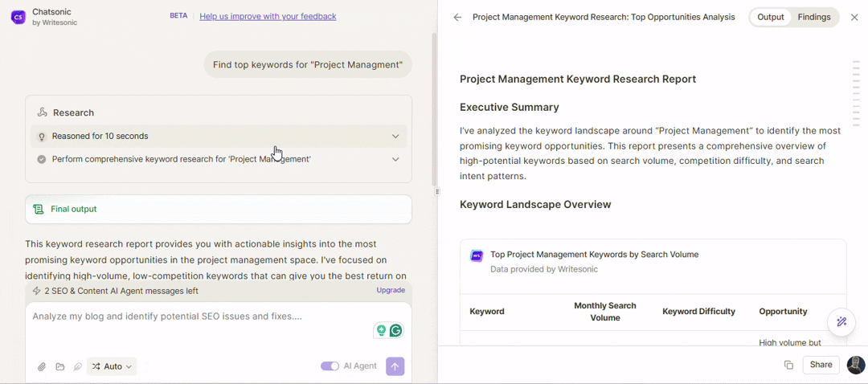Click Upgrade link for more messages

[391, 290]
